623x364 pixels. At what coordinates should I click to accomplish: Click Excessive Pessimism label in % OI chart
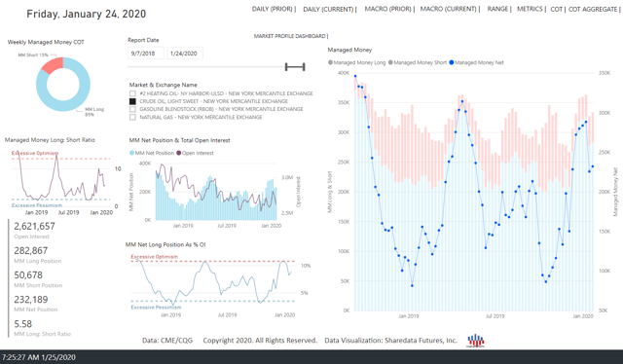coord(156,308)
